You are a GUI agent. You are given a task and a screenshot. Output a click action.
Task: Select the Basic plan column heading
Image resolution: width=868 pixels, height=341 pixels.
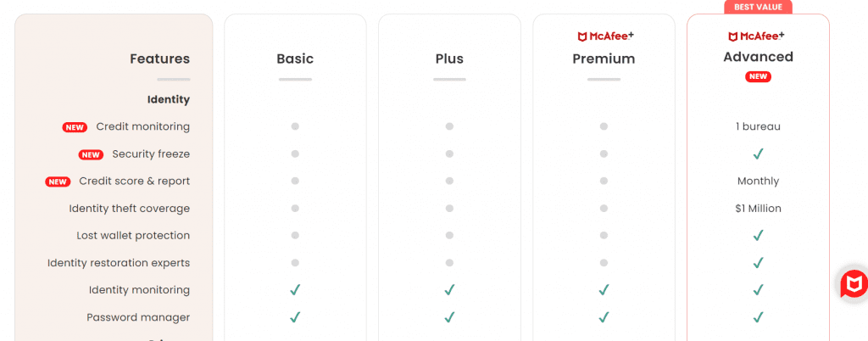coord(295,59)
